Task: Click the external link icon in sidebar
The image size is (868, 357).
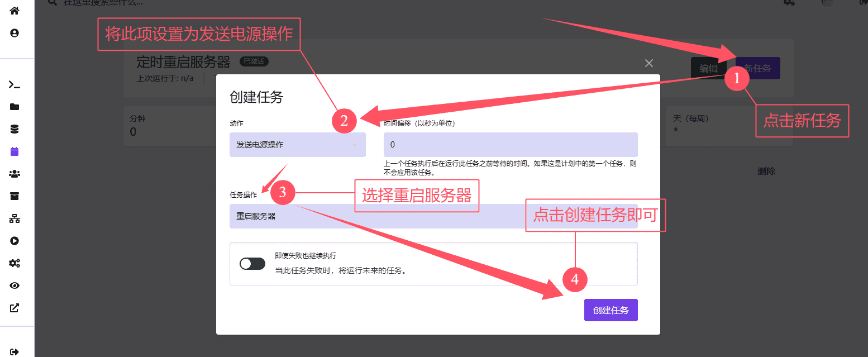Action: [x=15, y=308]
